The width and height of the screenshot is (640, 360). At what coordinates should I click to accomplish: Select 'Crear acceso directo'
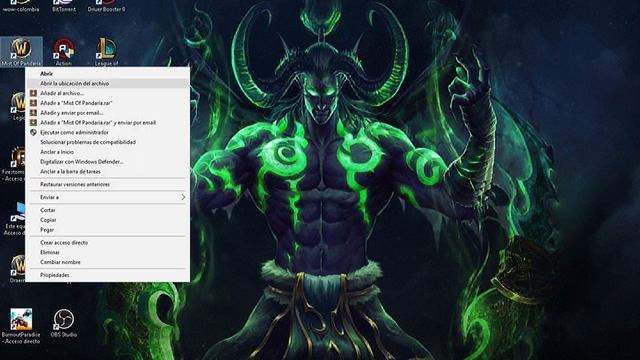[108, 242]
